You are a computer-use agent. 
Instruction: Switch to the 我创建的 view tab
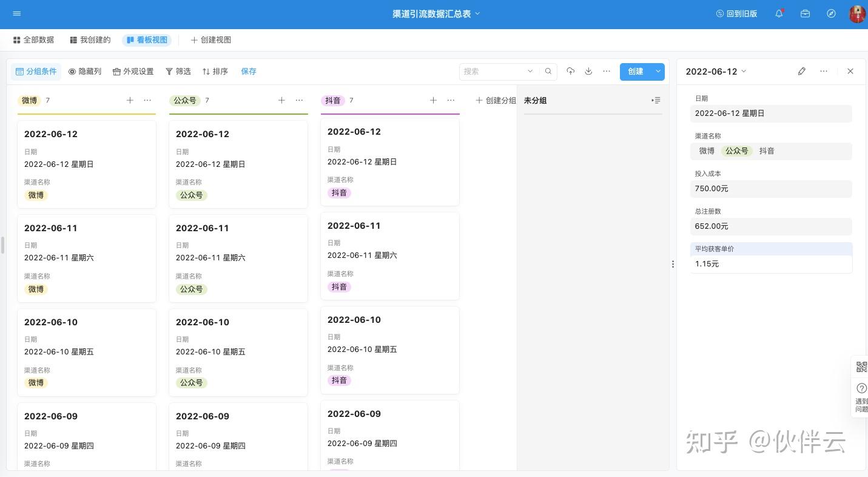[x=90, y=39]
